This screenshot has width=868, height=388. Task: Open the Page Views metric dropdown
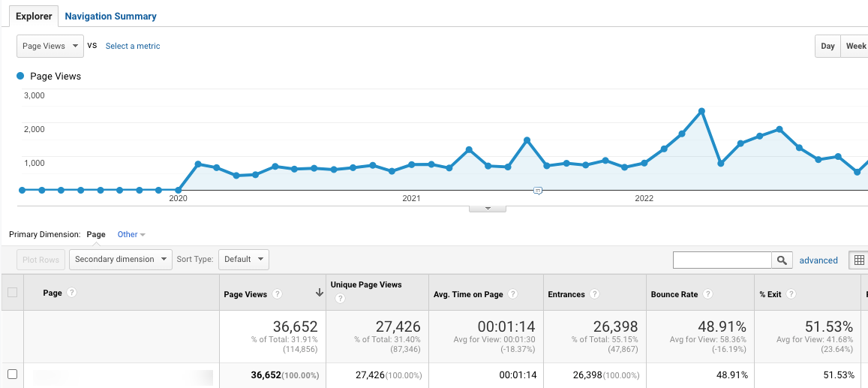[x=50, y=46]
